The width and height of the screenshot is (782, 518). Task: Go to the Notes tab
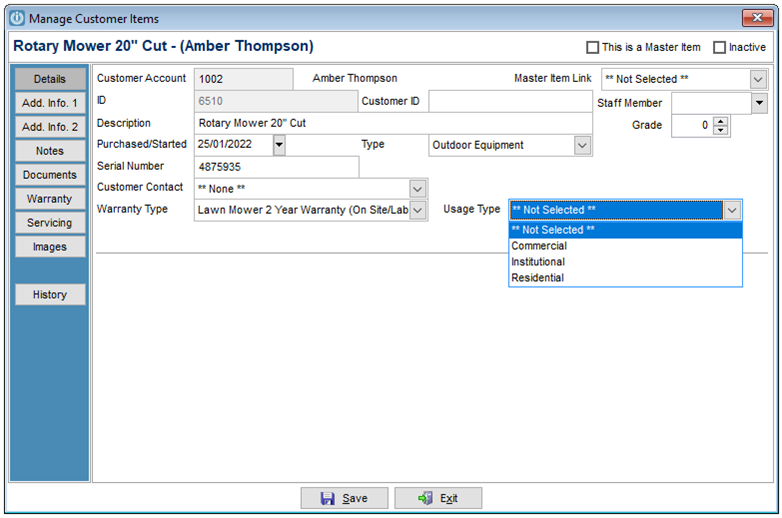click(50, 151)
